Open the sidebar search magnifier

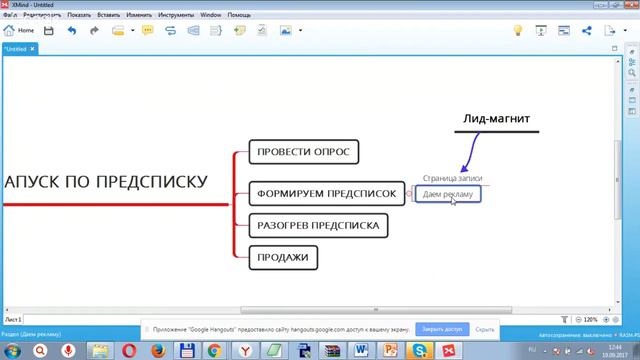[632, 73]
